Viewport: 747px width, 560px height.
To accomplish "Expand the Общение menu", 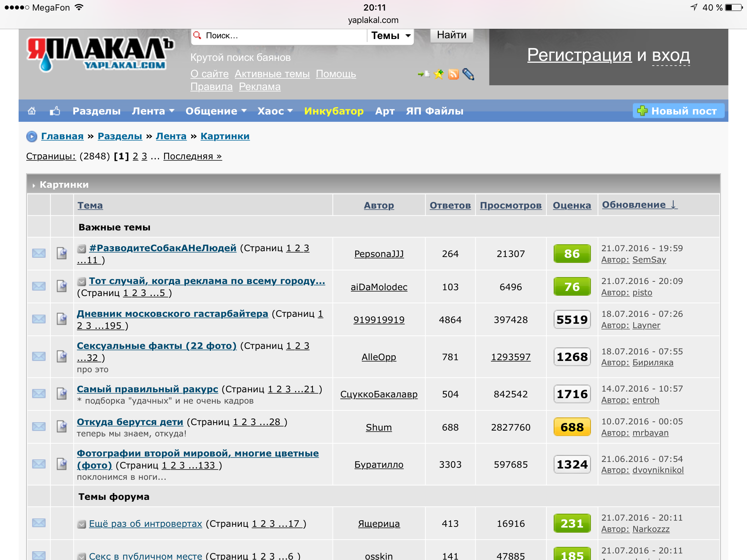I will coord(216,111).
